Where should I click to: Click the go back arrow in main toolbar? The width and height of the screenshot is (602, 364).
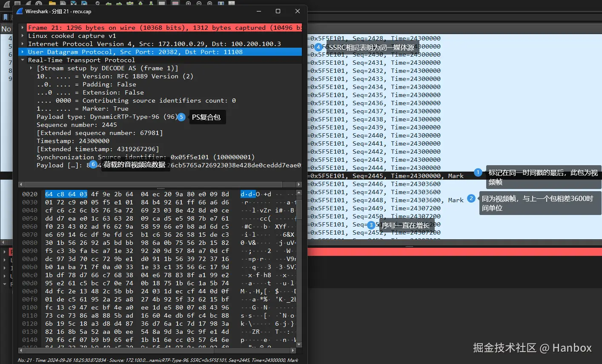pos(109,3)
